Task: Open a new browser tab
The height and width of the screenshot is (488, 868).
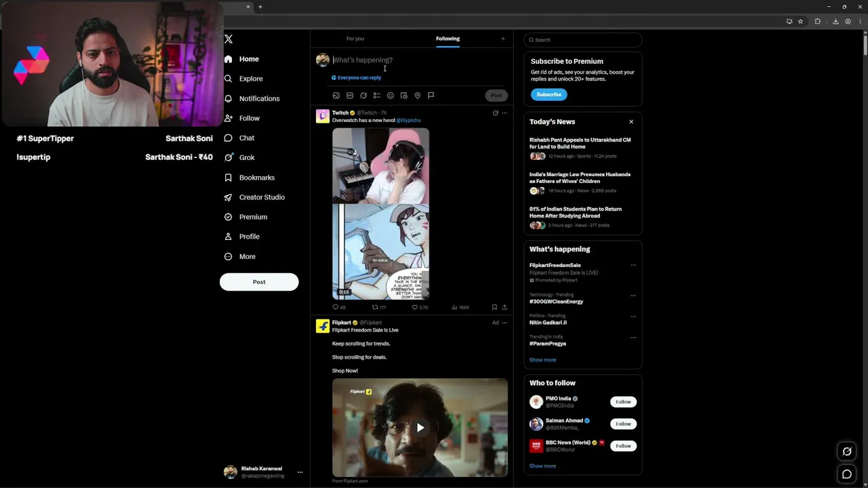Action: click(x=260, y=7)
